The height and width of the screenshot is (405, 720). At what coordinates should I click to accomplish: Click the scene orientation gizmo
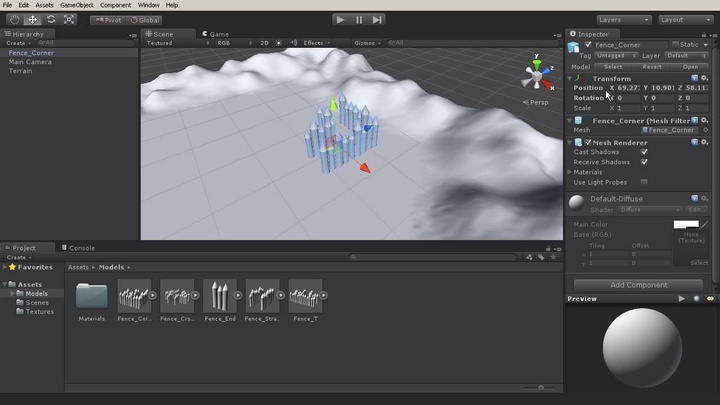536,78
